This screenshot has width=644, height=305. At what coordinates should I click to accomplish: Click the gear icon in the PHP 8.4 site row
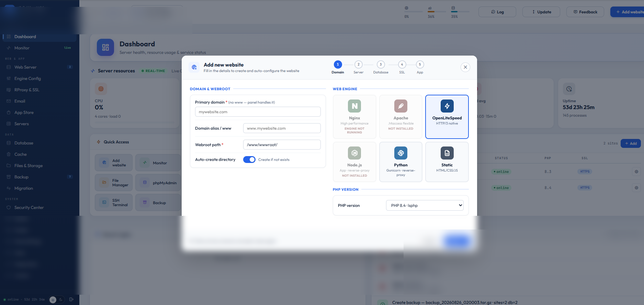[636, 188]
